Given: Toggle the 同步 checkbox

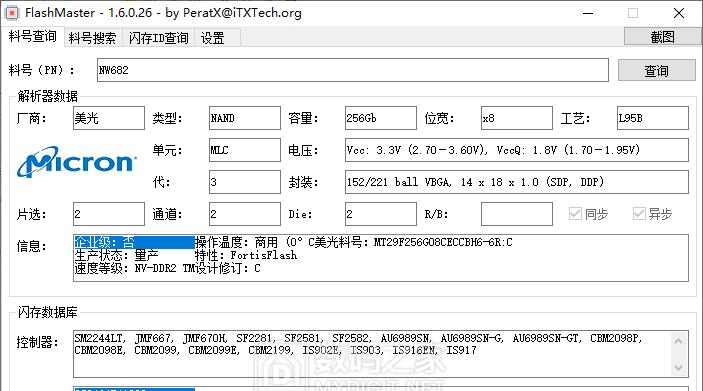Looking at the screenshot, I should (588, 214).
